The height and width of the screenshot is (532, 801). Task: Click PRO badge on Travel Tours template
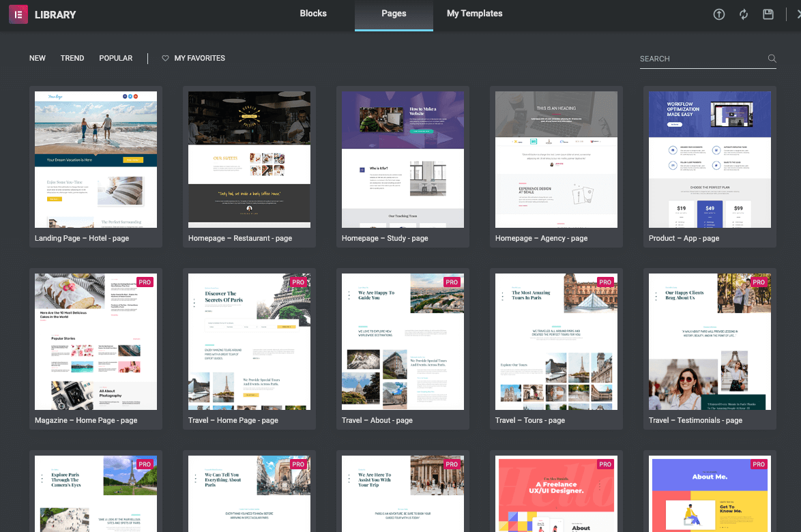point(605,282)
